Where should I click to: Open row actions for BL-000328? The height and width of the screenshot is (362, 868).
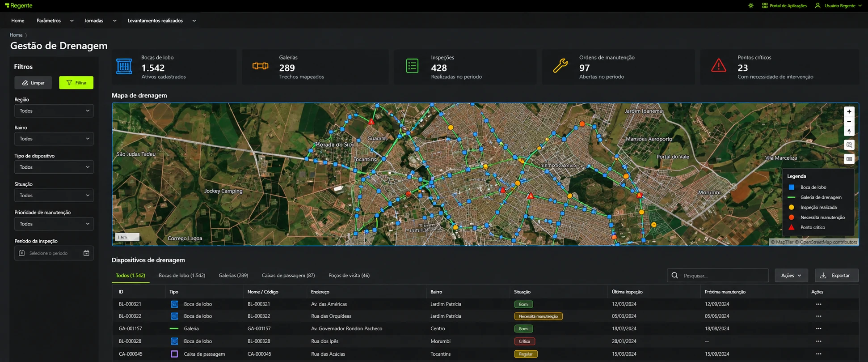[x=818, y=341]
